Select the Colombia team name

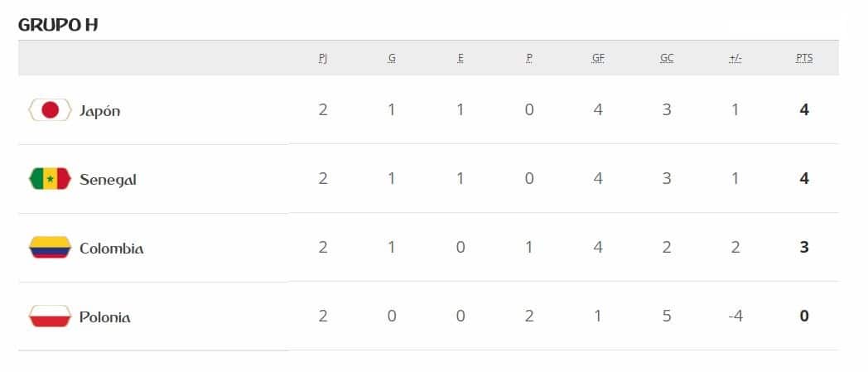[111, 249]
